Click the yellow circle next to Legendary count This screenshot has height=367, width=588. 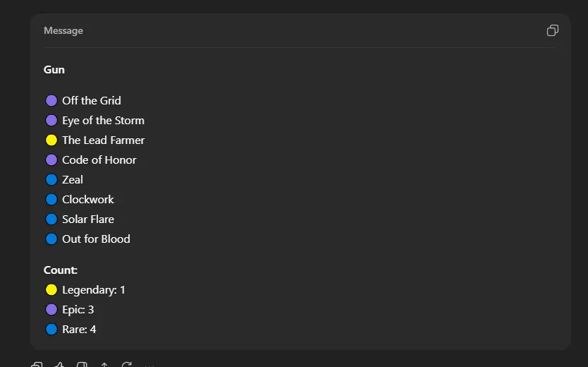tap(51, 290)
